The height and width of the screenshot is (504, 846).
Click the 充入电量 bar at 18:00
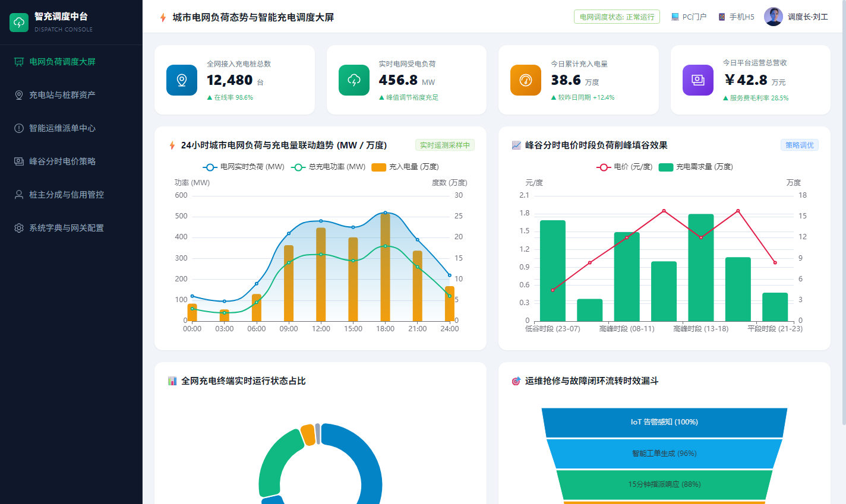click(x=385, y=267)
